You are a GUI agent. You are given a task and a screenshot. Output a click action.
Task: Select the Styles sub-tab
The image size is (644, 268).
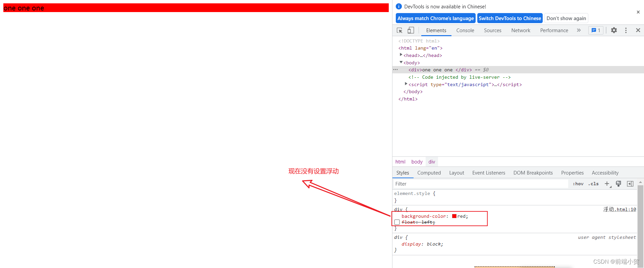[402, 173]
